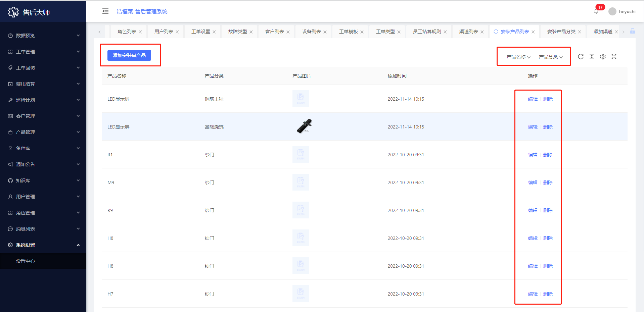
Task: Expand the 产品名称 filter dropdown
Action: click(x=518, y=57)
